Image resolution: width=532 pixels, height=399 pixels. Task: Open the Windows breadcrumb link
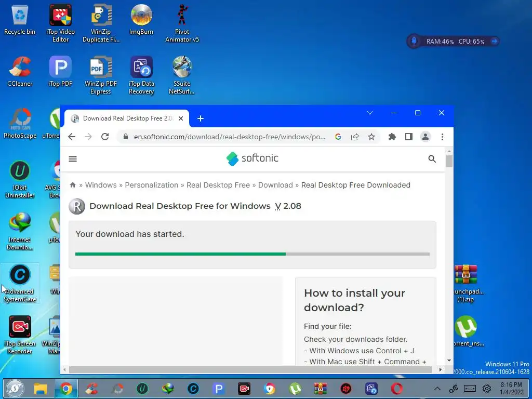[x=101, y=185]
